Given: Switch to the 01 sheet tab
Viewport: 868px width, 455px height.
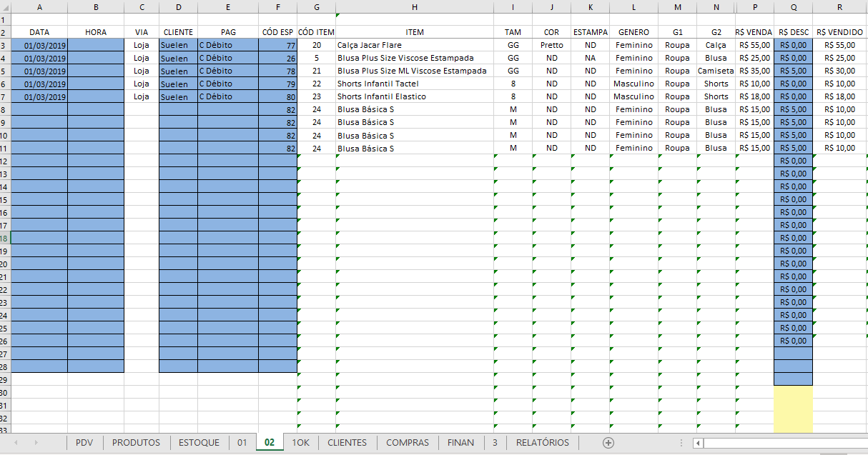Looking at the screenshot, I should [242, 443].
